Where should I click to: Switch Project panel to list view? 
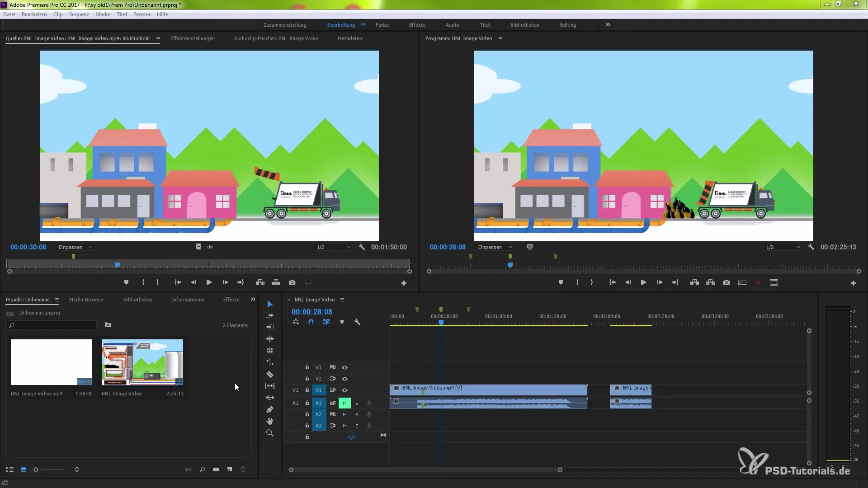pos(9,469)
